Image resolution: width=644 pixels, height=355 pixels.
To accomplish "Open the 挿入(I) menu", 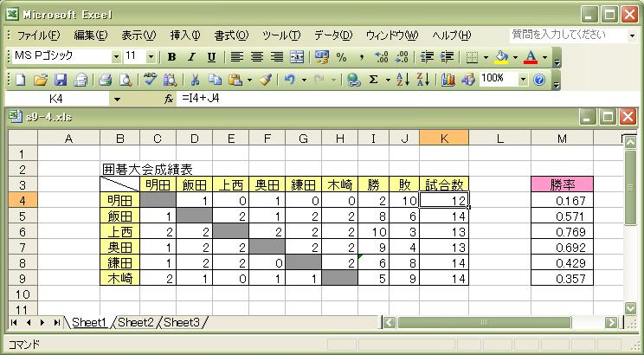I will [x=185, y=35].
